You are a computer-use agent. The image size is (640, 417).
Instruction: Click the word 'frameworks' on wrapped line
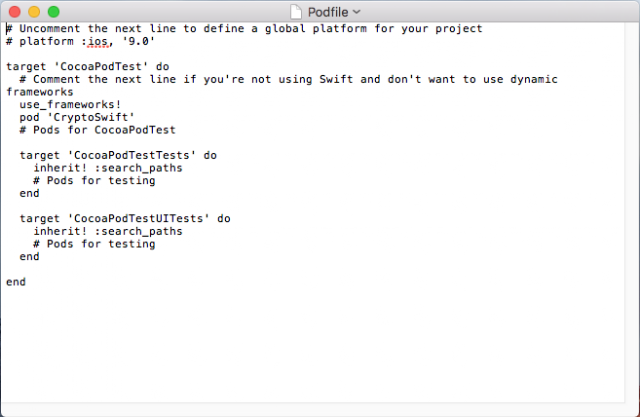click(x=40, y=92)
